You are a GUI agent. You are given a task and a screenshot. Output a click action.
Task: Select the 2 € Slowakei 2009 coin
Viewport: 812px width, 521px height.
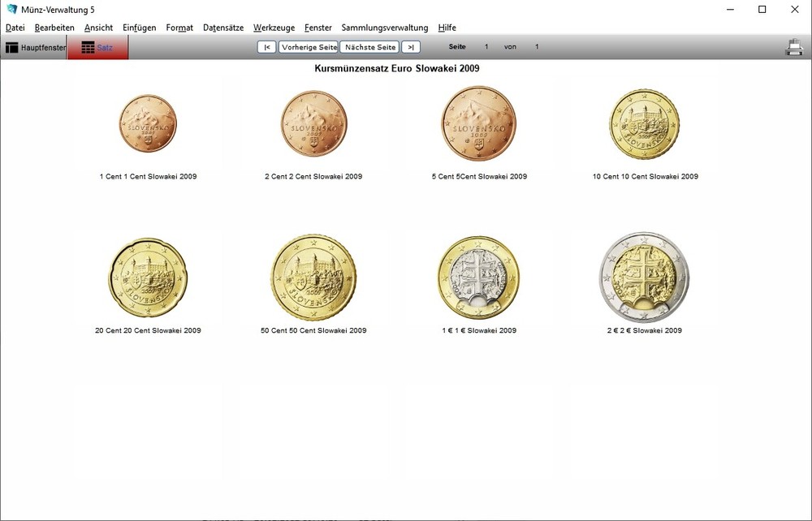click(x=644, y=276)
